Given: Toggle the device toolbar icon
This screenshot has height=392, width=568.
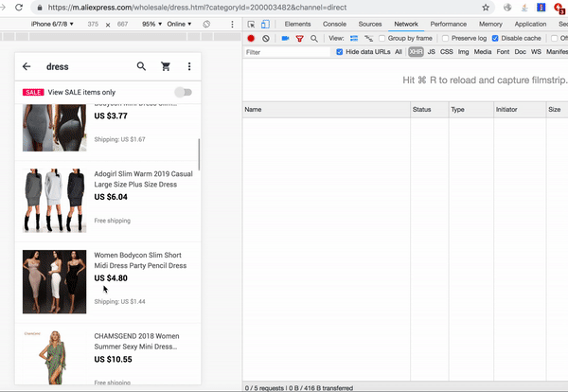Looking at the screenshot, I should 265,25.
